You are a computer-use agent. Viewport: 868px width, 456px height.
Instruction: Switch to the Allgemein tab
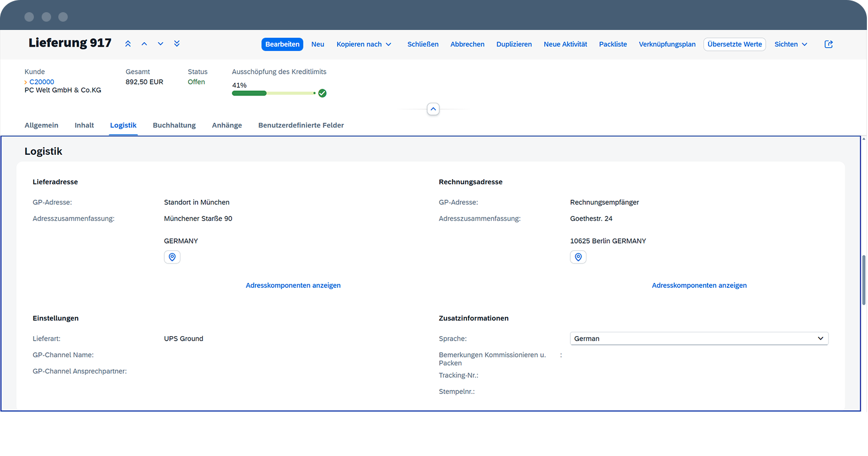tap(42, 125)
